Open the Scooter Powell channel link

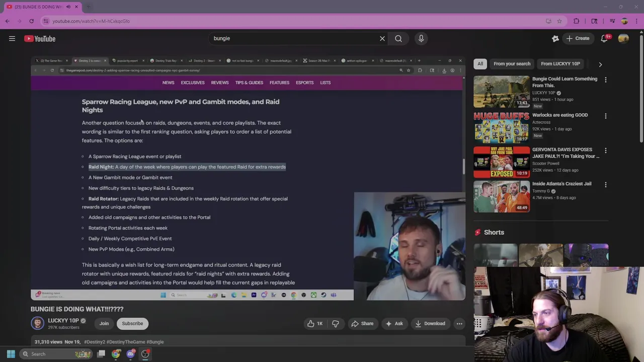point(546,163)
